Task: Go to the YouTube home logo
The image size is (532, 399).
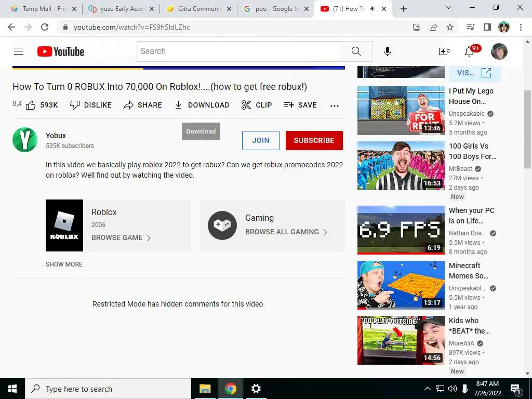Action: pos(61,51)
